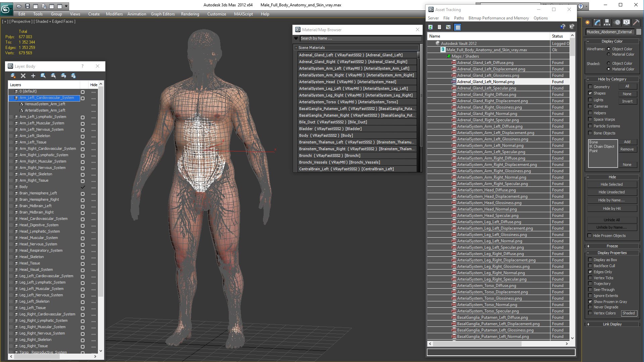Image resolution: width=644 pixels, height=362 pixels.
Task: Click Hide/Unhide All Layers icon in Layer dialog
Action: tap(63, 76)
